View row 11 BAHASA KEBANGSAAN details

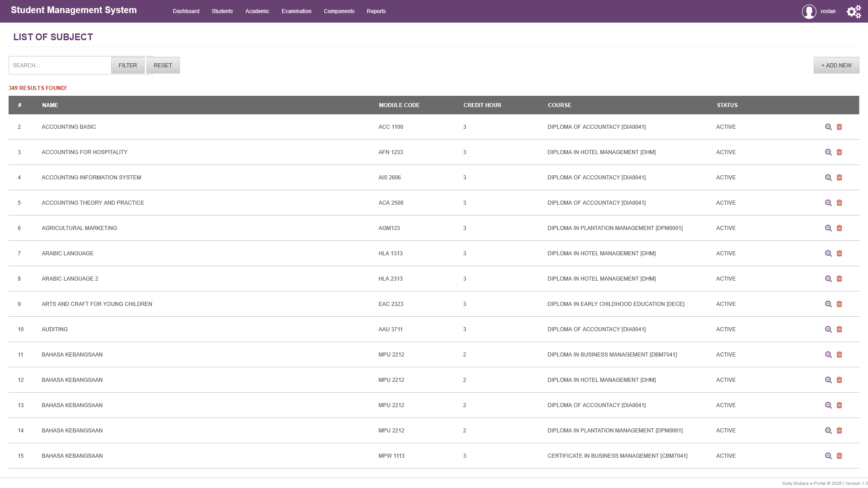point(828,355)
